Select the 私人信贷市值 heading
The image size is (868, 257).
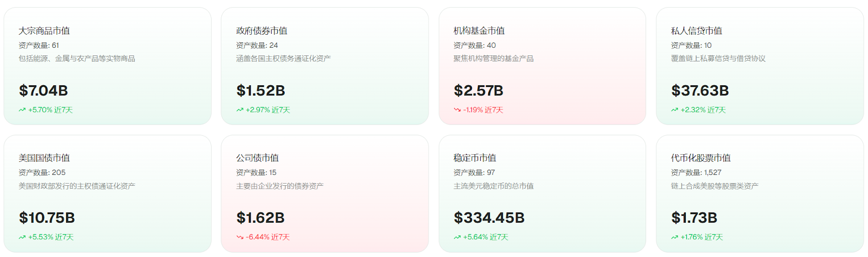[697, 31]
